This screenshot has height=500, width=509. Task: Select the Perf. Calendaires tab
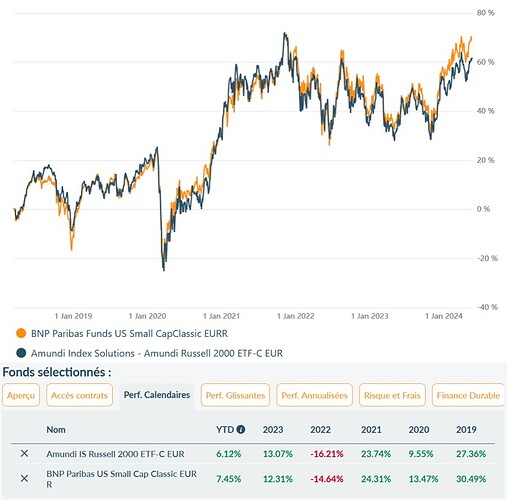pos(157,395)
